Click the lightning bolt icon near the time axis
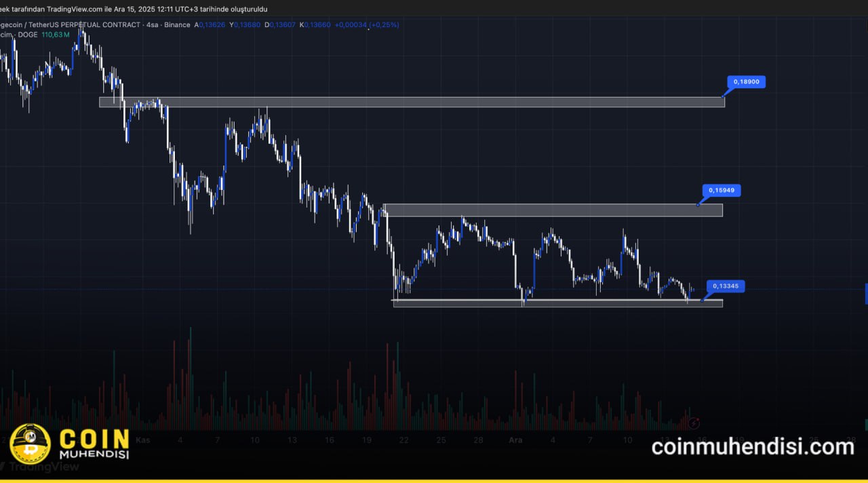The image size is (868, 483). (694, 424)
